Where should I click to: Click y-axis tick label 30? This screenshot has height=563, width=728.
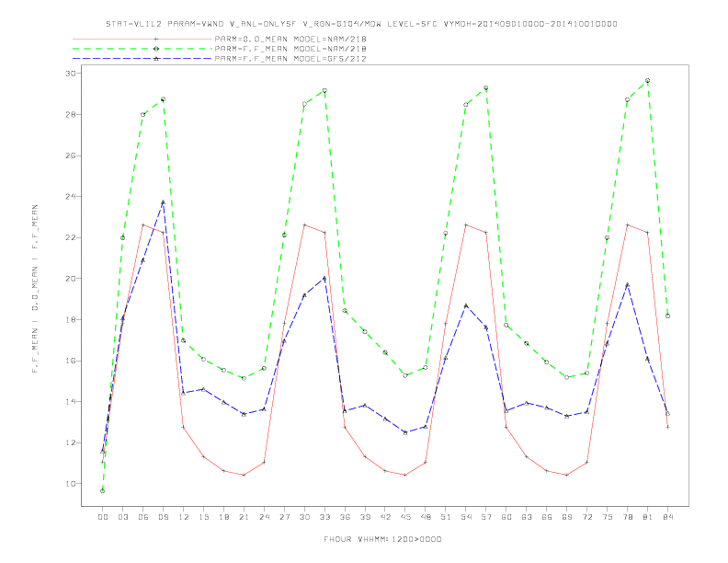tap(71, 74)
